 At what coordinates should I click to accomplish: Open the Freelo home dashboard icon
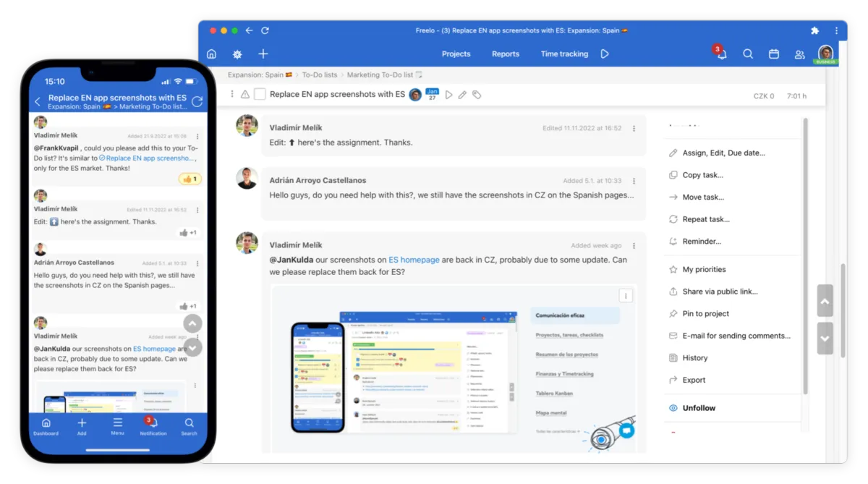click(x=210, y=54)
